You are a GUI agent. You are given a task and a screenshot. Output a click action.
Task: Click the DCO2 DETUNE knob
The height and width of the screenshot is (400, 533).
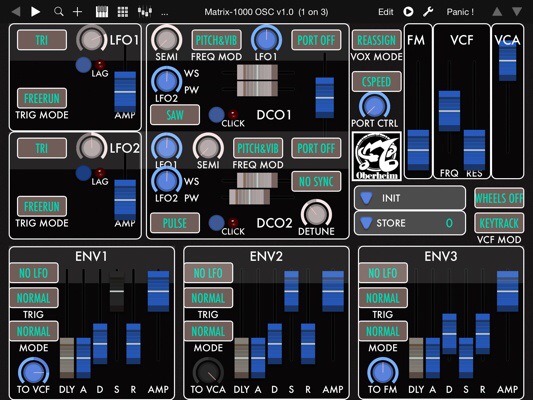[x=316, y=214]
